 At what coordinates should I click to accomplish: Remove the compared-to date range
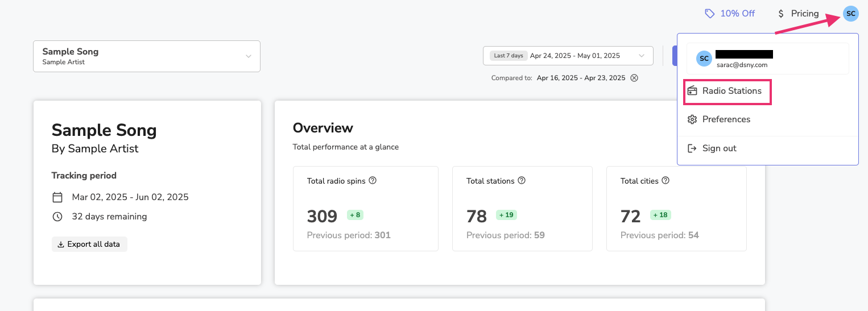(634, 78)
